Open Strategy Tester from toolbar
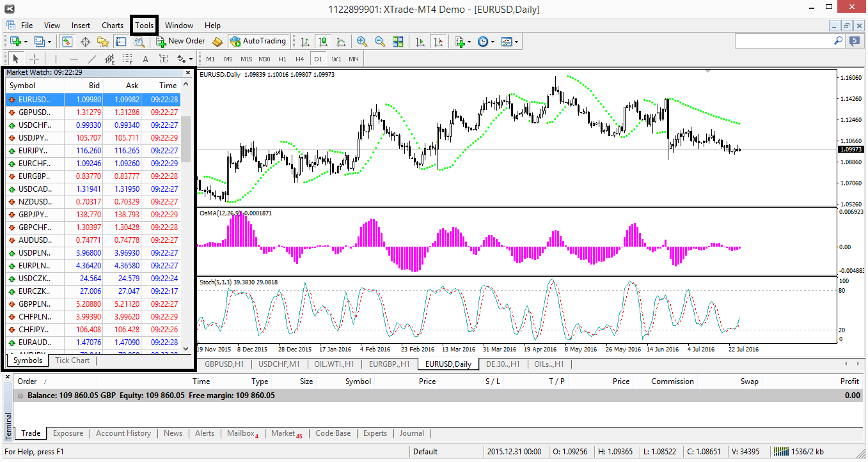The width and height of the screenshot is (868, 462). [x=138, y=42]
